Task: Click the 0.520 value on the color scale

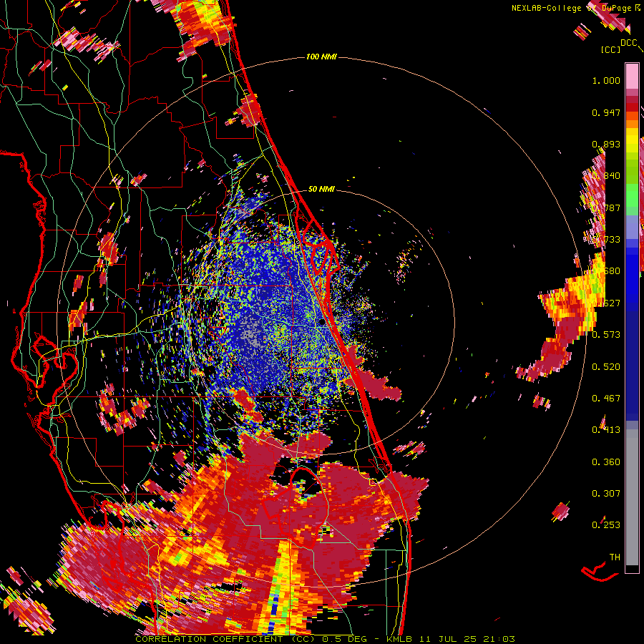Action: pos(606,366)
